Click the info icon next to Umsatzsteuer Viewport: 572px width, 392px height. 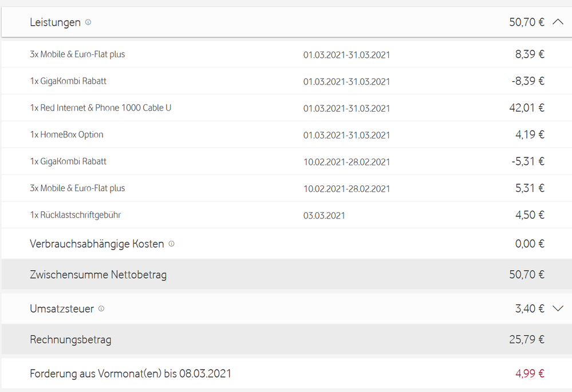(x=101, y=308)
